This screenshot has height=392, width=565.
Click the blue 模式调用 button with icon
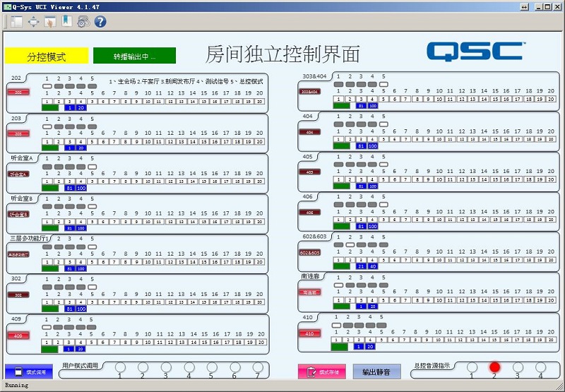point(29,372)
